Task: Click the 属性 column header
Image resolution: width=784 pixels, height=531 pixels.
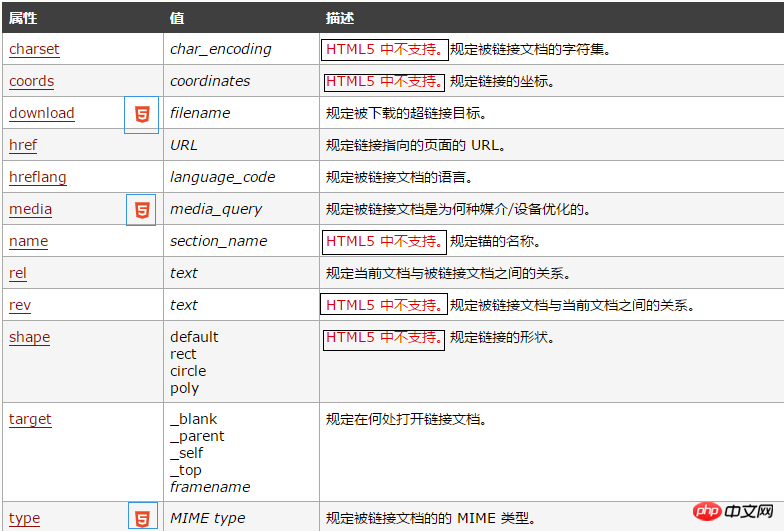Action: 23,18
